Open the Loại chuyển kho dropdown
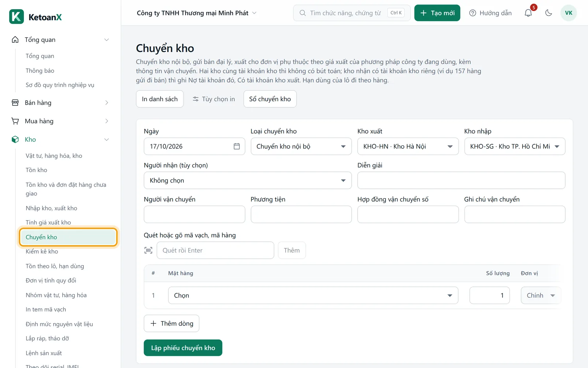This screenshot has width=588, height=368. [x=301, y=146]
